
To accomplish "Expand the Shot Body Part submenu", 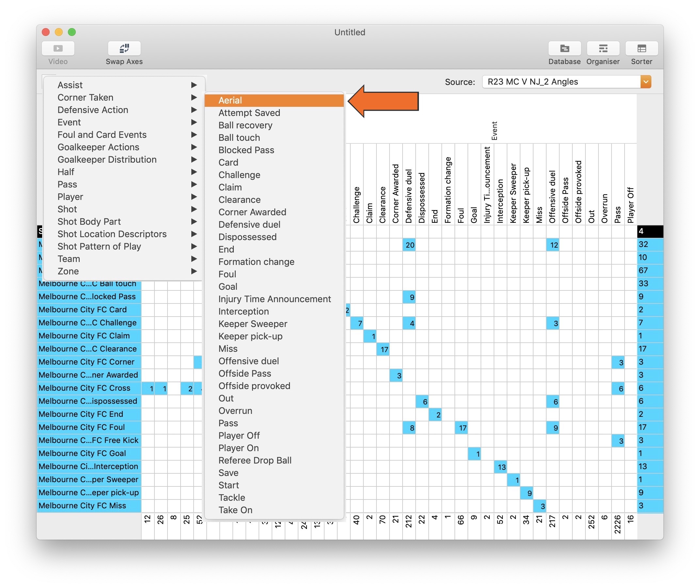I will 195,221.
